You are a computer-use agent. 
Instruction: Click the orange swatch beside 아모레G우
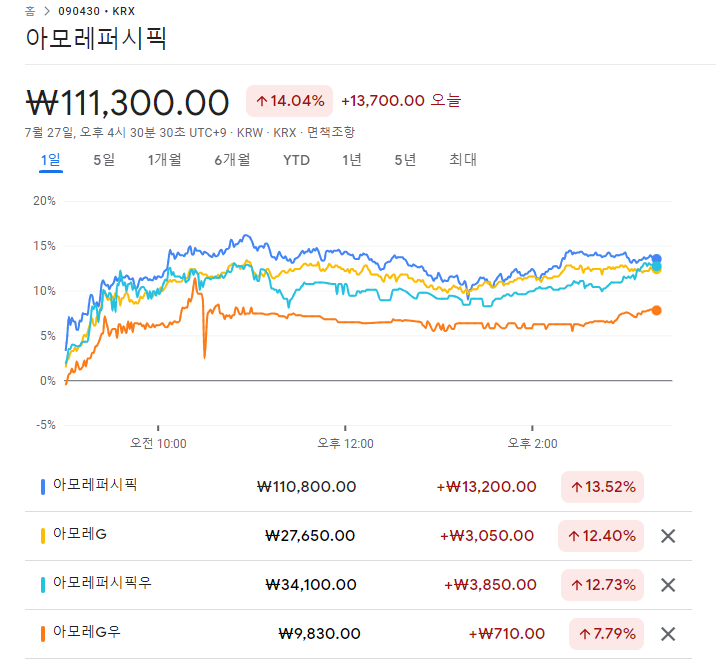click(x=43, y=634)
